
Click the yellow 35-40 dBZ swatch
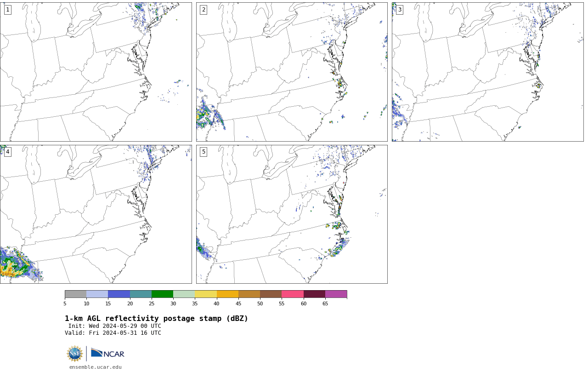[x=206, y=294]
